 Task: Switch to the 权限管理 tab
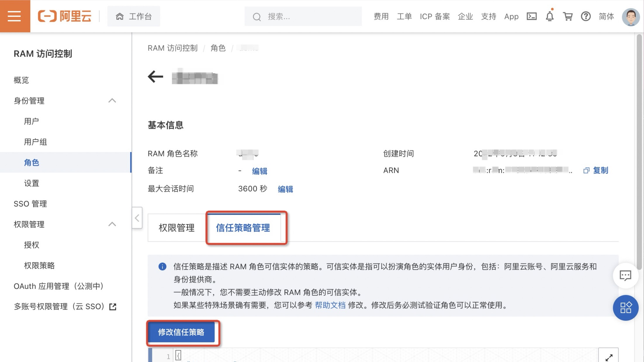pyautogui.click(x=176, y=228)
